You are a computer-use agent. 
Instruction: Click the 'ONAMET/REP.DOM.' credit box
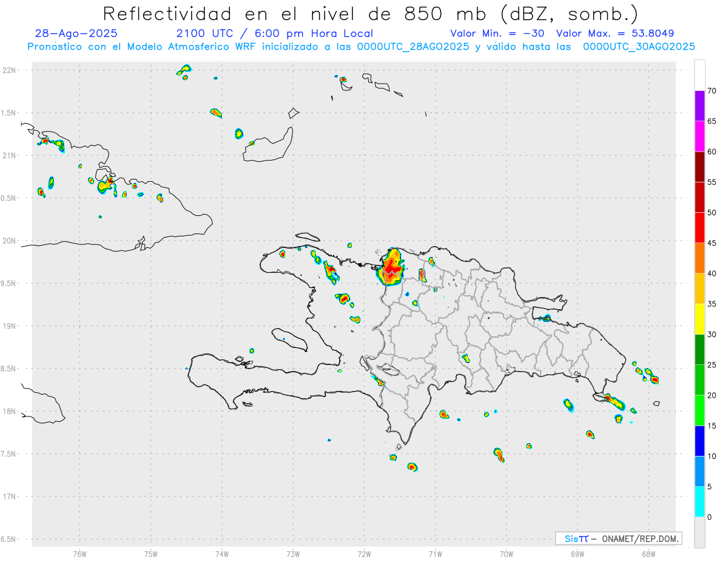coord(618,538)
